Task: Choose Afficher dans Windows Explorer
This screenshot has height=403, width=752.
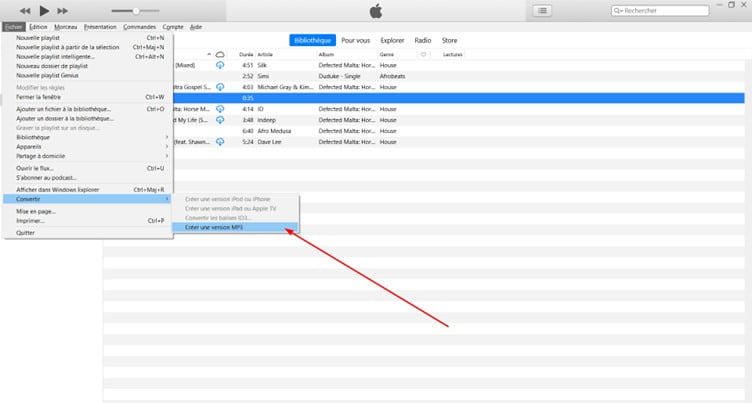Action: pyautogui.click(x=88, y=190)
